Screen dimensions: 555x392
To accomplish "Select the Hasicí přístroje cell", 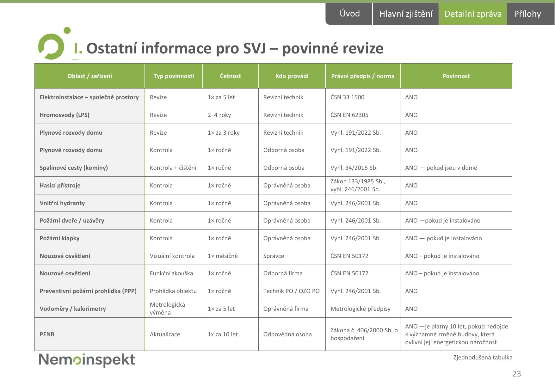I will (89, 186).
